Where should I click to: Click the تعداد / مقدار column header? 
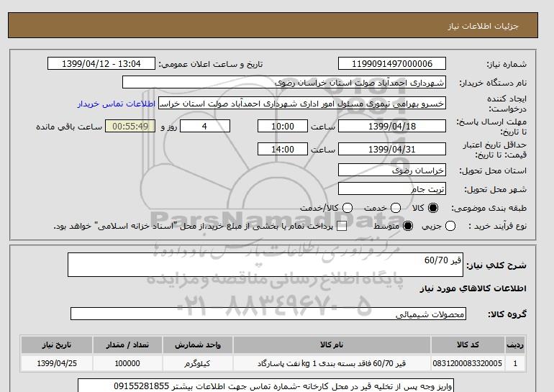point(127,345)
